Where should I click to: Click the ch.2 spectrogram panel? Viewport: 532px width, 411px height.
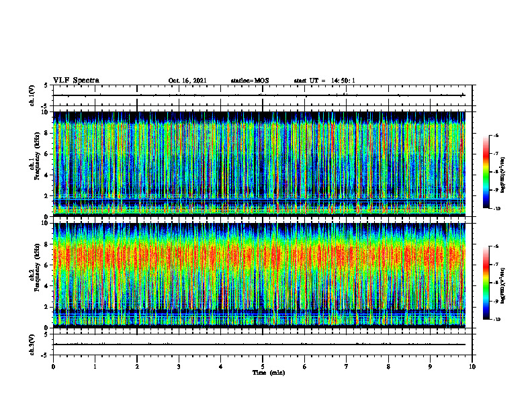point(259,275)
